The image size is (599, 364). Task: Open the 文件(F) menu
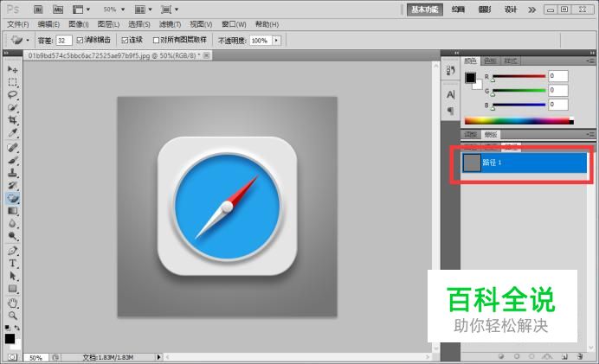click(18, 24)
